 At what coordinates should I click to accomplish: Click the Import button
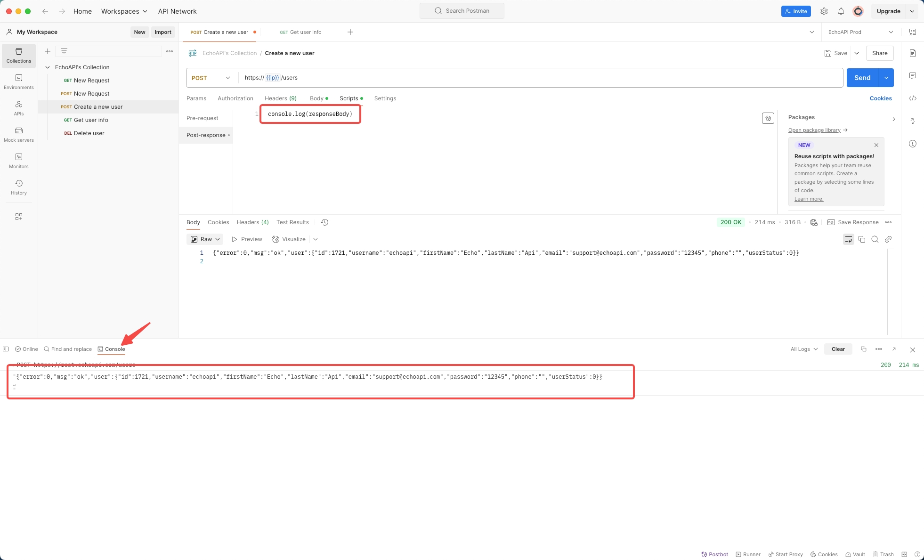163,32
